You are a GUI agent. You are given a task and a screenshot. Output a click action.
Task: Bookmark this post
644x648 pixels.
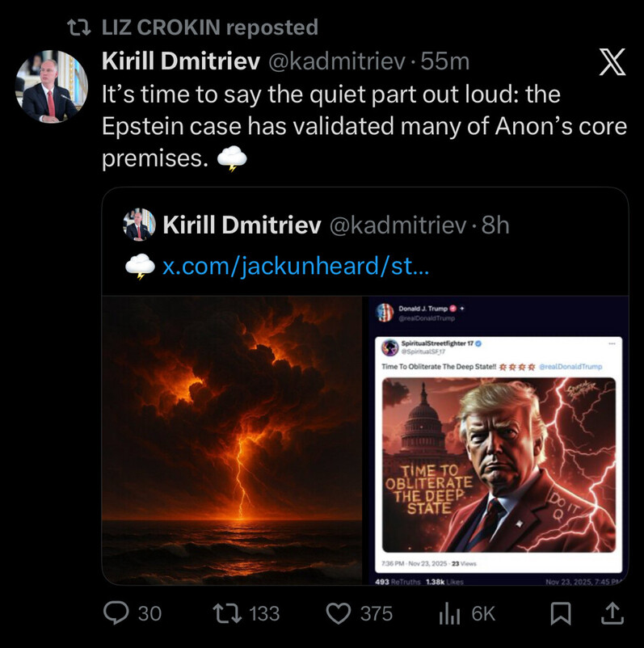559,614
